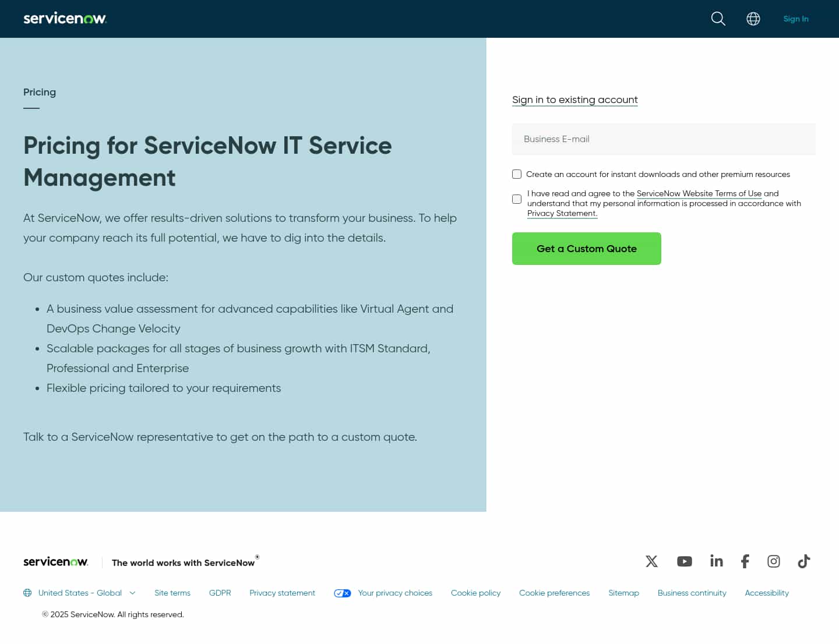839x644 pixels.
Task: Click the ServiceNow logo in the header
Action: 65,19
